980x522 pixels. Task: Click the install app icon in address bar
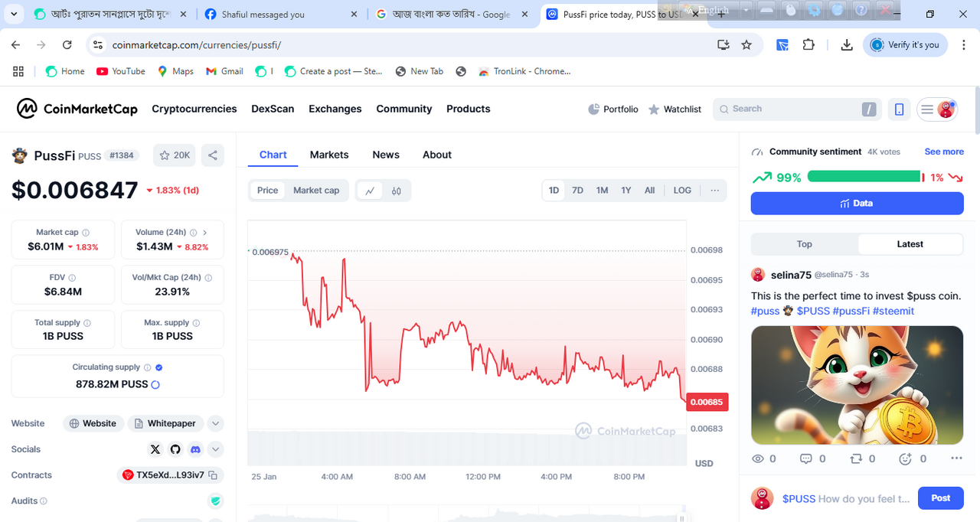(x=723, y=45)
